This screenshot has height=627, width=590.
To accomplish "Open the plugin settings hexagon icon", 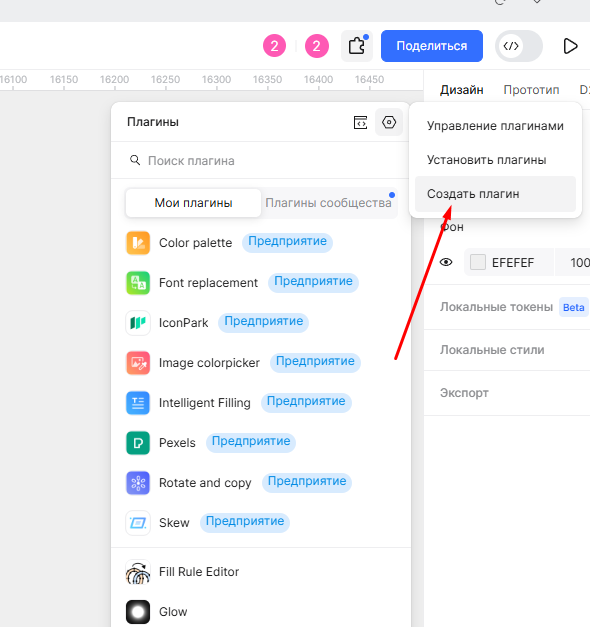I will click(x=389, y=122).
